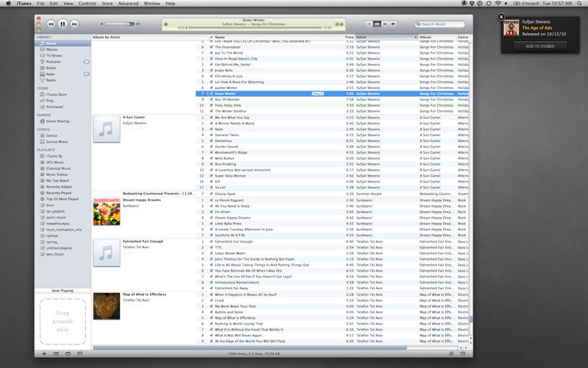Switch to song list view icon

tap(369, 24)
